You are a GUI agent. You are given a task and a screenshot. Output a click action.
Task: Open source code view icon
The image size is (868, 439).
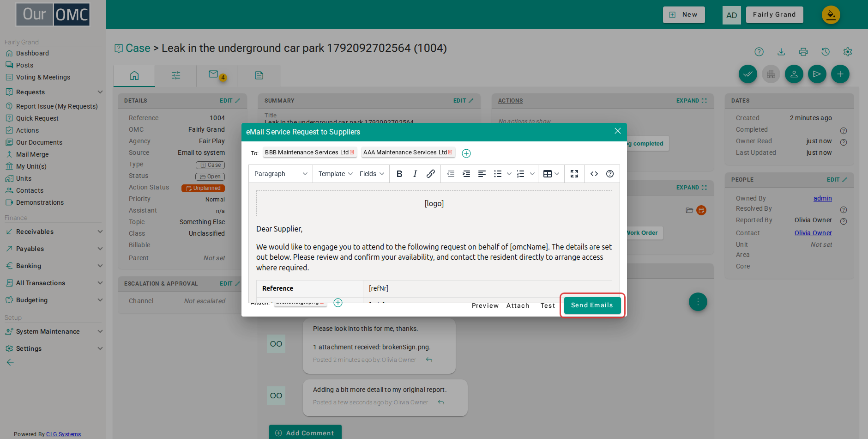pos(594,174)
